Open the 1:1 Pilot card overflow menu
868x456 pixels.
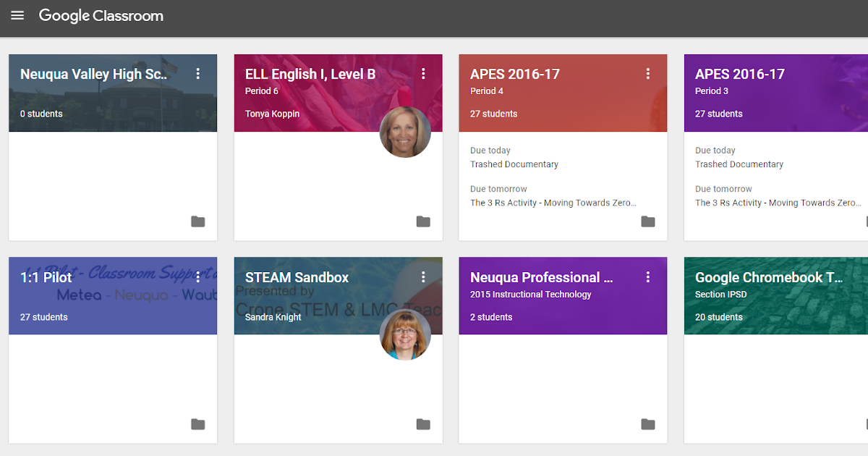(198, 277)
